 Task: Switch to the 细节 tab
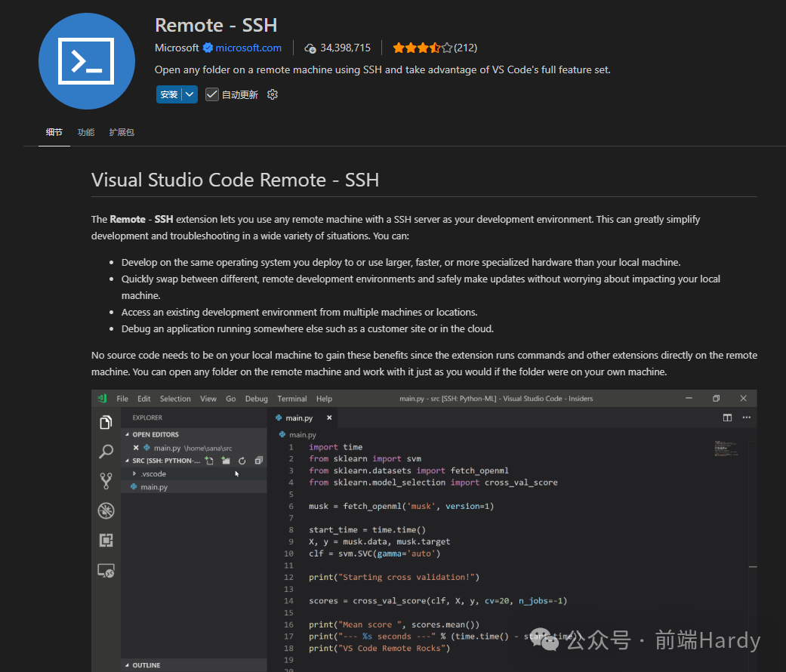pyautogui.click(x=54, y=132)
